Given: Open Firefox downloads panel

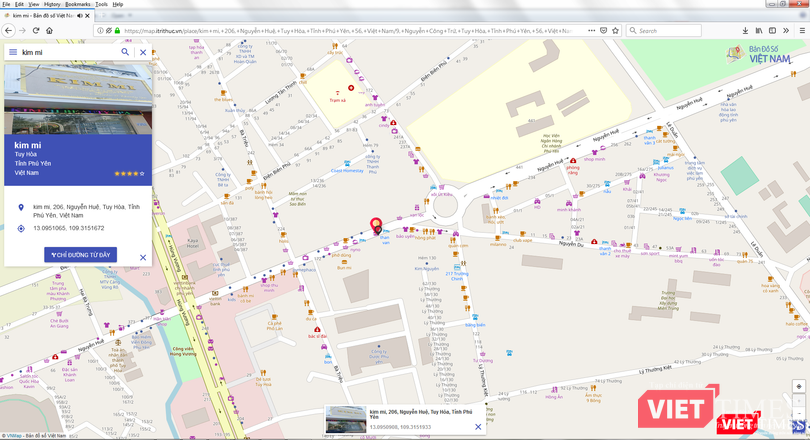Looking at the screenshot, I should (x=746, y=31).
